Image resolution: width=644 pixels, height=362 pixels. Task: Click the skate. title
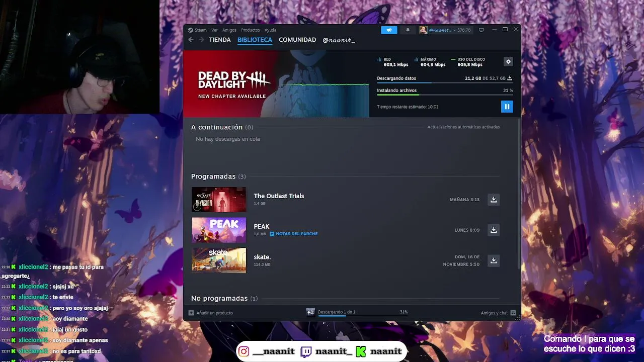262,257
